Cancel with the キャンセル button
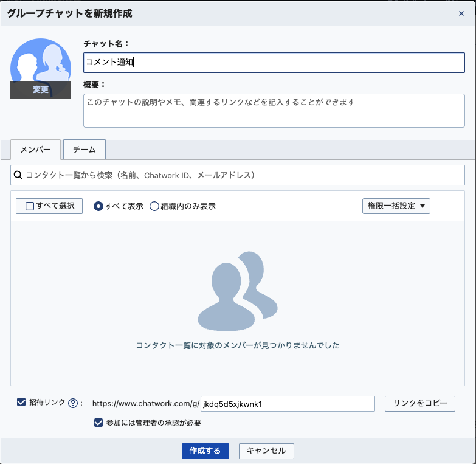Screen dimensions: 476x464 click(266, 451)
